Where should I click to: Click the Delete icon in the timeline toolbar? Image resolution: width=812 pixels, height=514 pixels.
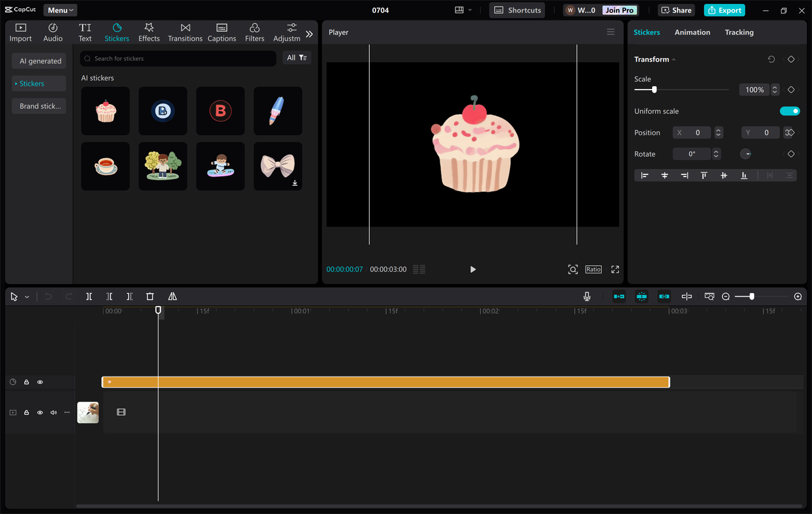150,296
